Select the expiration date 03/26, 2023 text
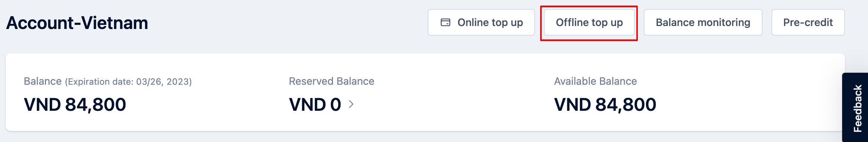Viewport: 868px width, 142px height. click(164, 82)
